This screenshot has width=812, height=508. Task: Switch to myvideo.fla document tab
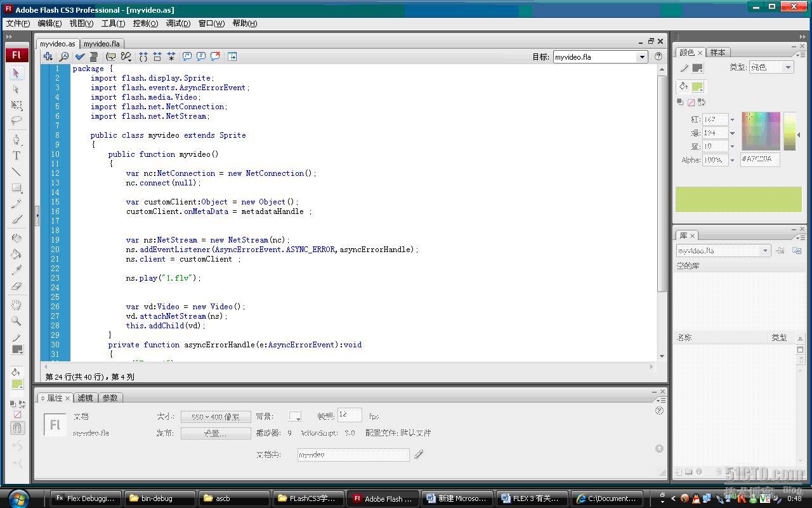click(101, 44)
